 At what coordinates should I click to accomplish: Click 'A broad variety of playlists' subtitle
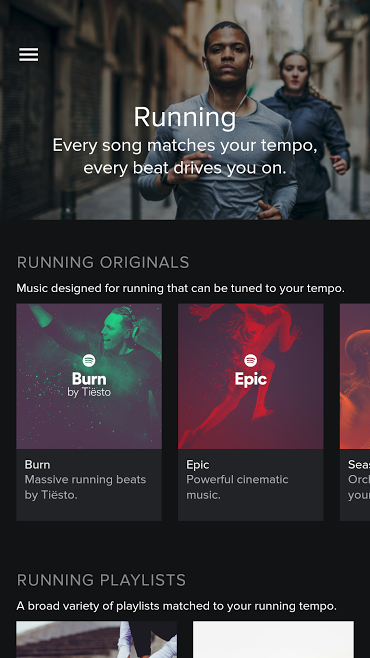tap(177, 606)
